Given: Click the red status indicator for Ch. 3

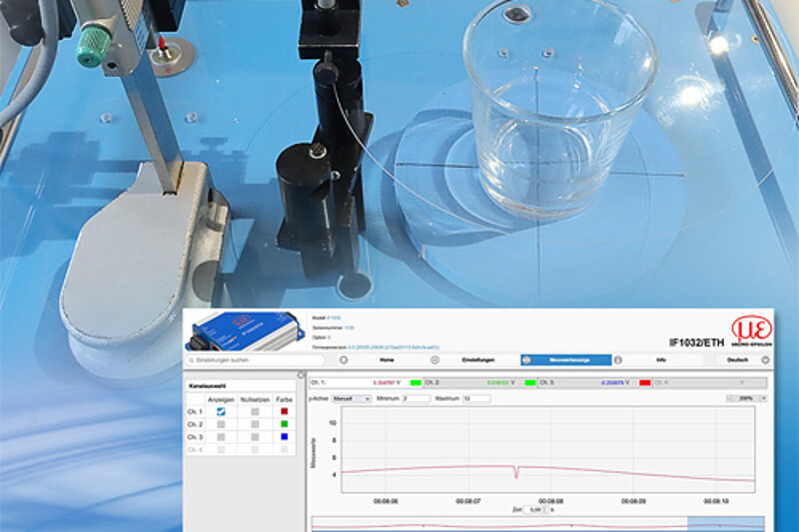Looking at the screenshot, I should pyautogui.click(x=644, y=382).
